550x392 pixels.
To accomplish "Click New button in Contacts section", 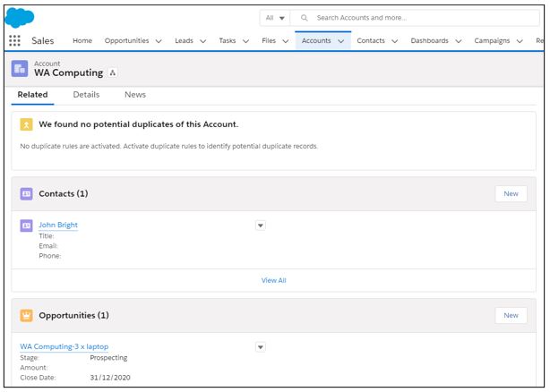I will click(x=511, y=193).
